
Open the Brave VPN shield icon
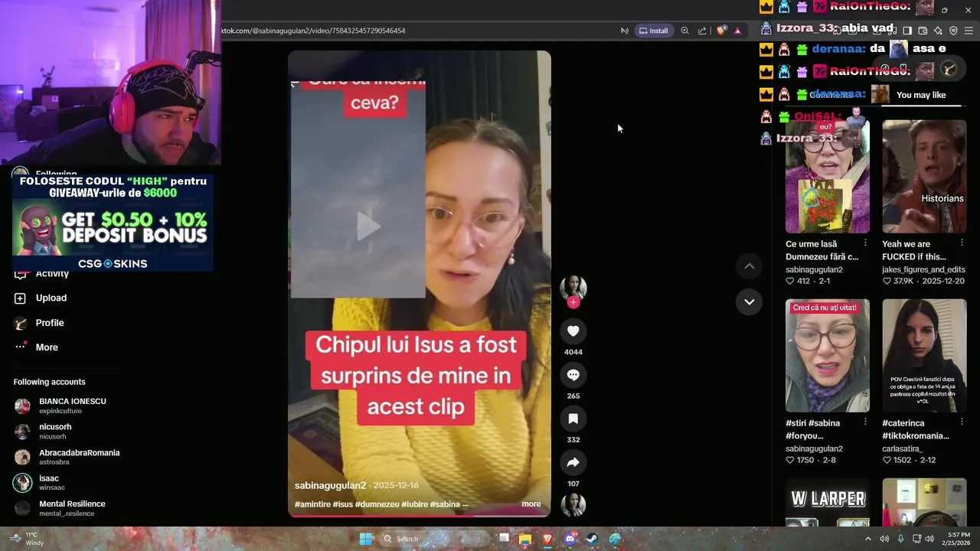[x=953, y=31]
